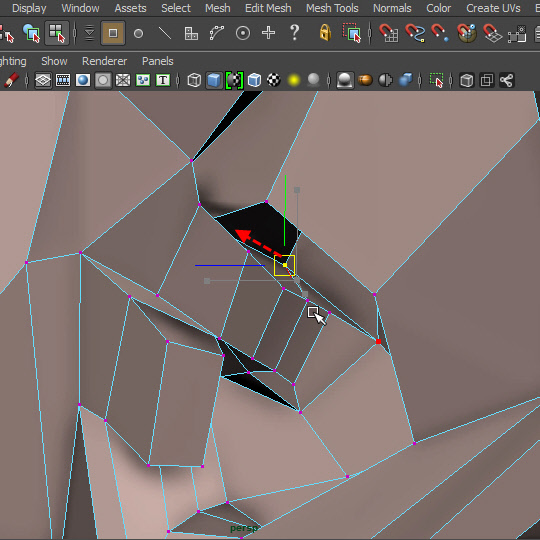The height and width of the screenshot is (540, 540).
Task: Open the Mesh Tools menu
Action: click(332, 8)
